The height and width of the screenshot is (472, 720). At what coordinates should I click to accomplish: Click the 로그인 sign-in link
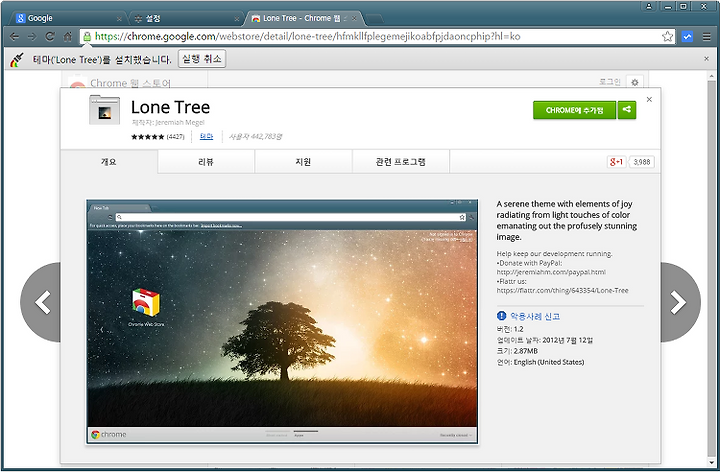[x=610, y=82]
